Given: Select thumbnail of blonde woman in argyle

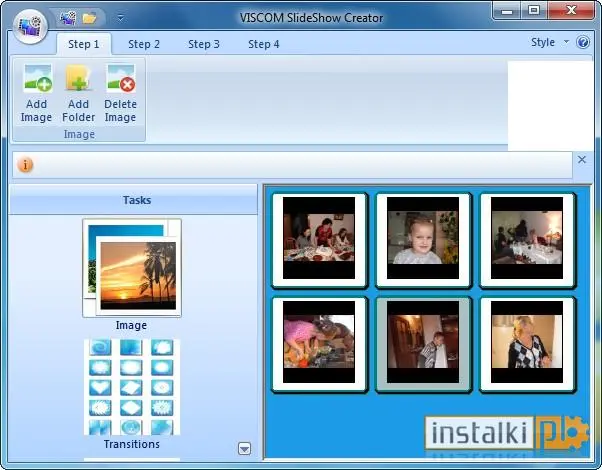Looking at the screenshot, I should tap(527, 344).
